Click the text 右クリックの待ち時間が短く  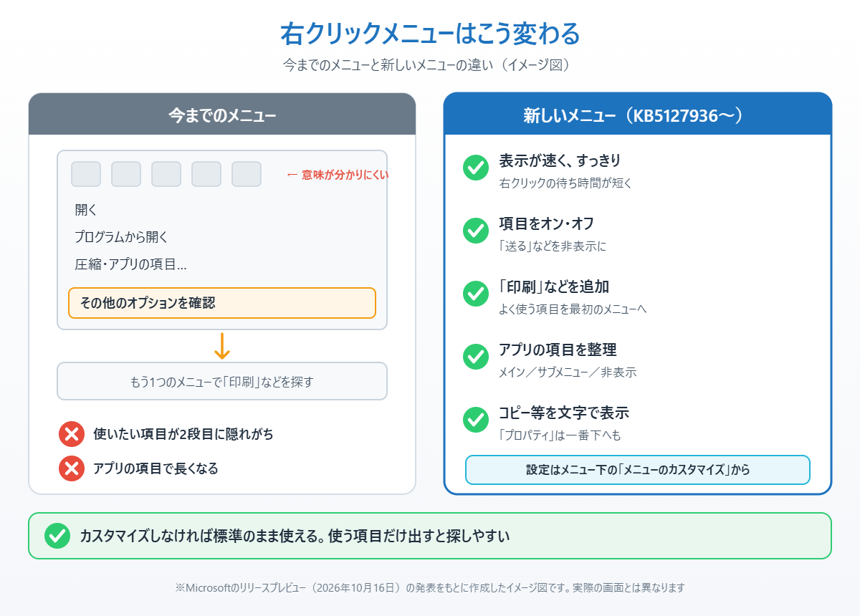coord(565,183)
